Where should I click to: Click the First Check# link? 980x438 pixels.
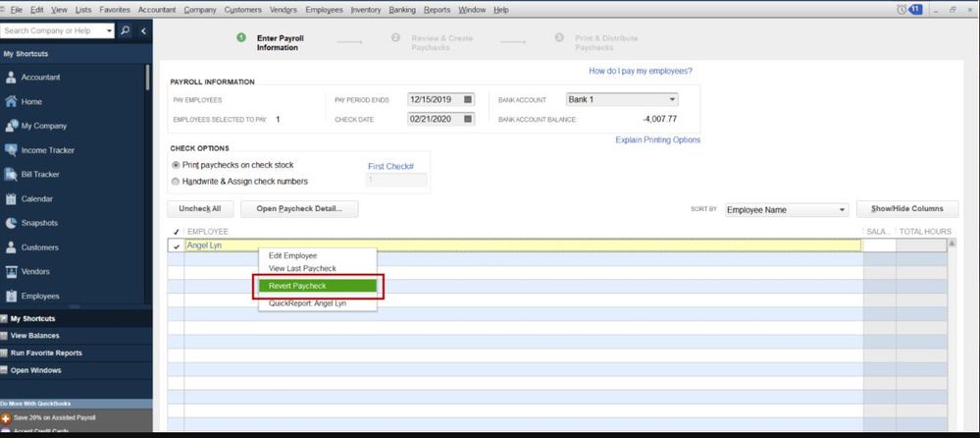[390, 166]
